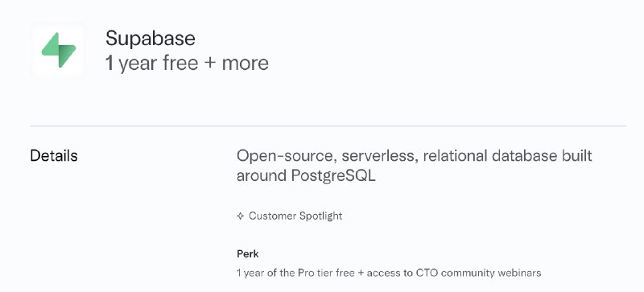Click the bold Perk heading

point(248,254)
